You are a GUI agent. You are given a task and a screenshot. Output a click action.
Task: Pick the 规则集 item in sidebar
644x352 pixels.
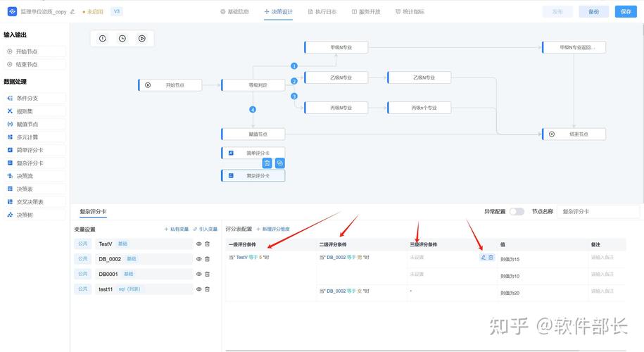pyautogui.click(x=35, y=111)
